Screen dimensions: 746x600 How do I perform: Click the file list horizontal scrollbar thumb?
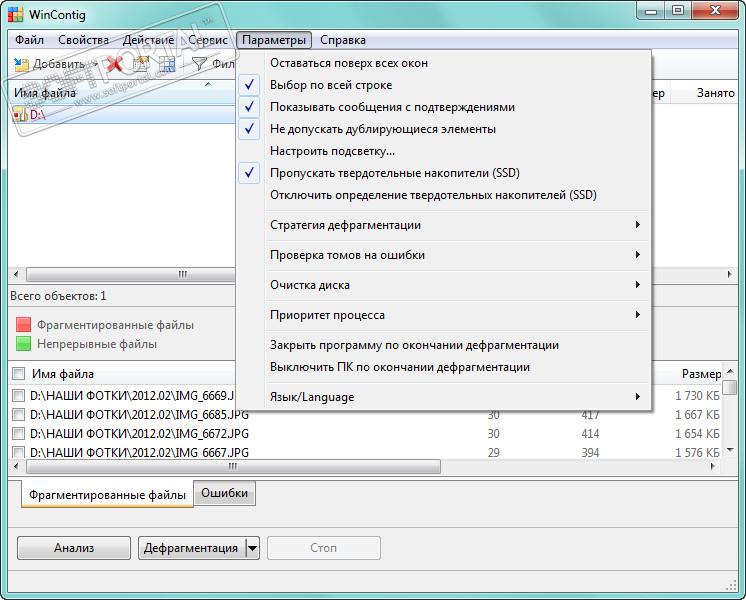[x=233, y=466]
